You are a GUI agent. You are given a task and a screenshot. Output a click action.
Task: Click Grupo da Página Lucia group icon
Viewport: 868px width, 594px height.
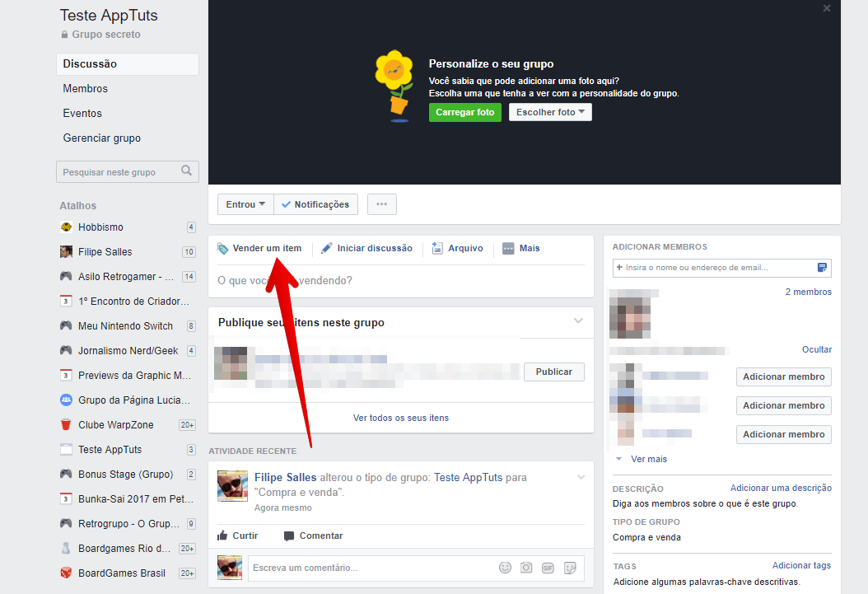click(66, 400)
